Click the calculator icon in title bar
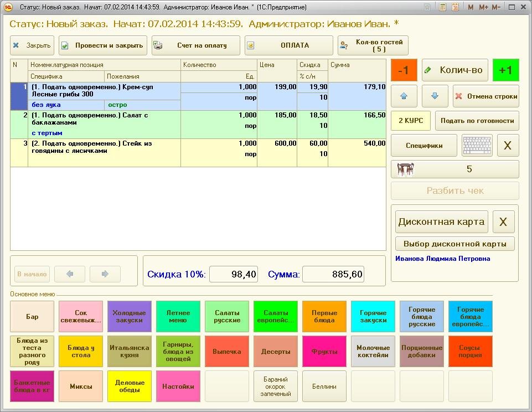Viewport: 532px width, 412px height. (x=442, y=7)
